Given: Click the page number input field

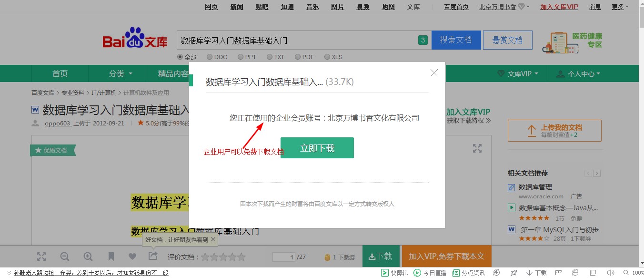Looking at the screenshot, I should [x=284, y=257].
